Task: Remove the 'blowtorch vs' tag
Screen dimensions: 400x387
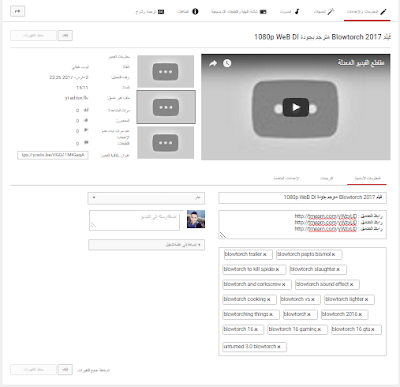Action: (313, 300)
